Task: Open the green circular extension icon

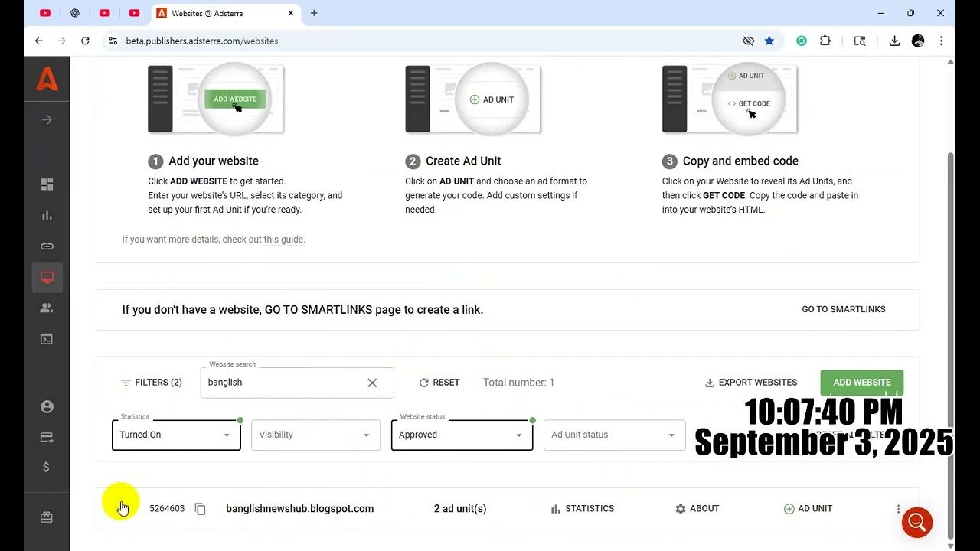Action: (802, 41)
